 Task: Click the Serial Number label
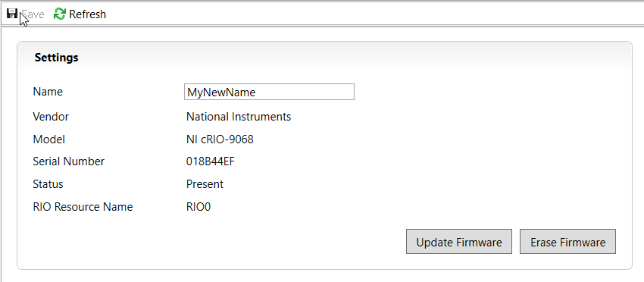pos(69,161)
